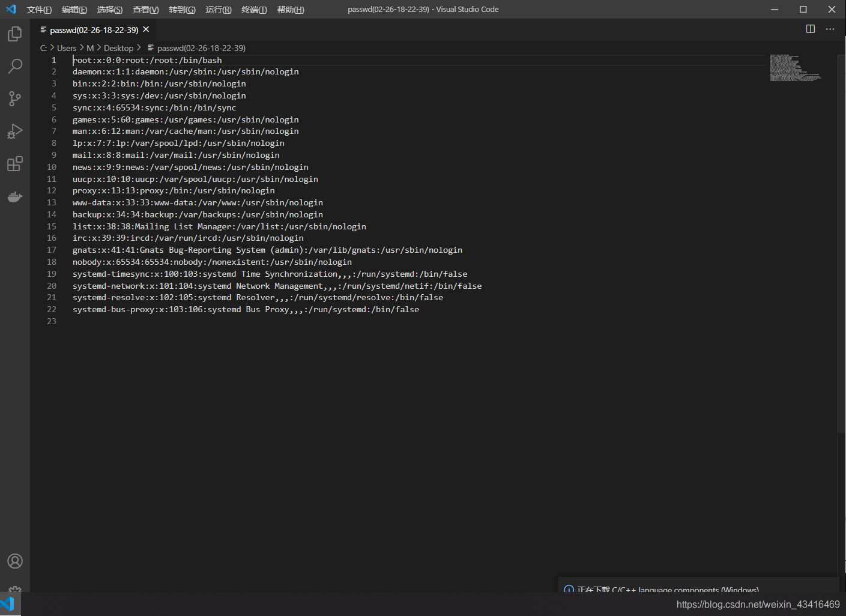Click the sync:x:4:65534 line text
This screenshot has width=846, height=616.
154,107
